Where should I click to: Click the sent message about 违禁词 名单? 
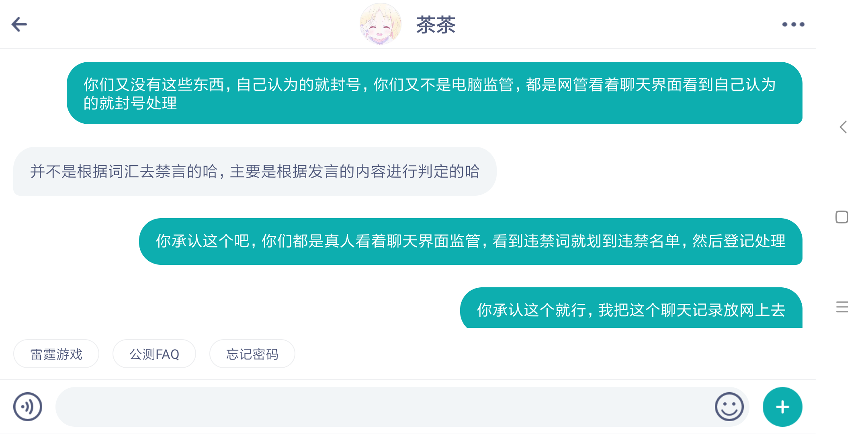(471, 242)
